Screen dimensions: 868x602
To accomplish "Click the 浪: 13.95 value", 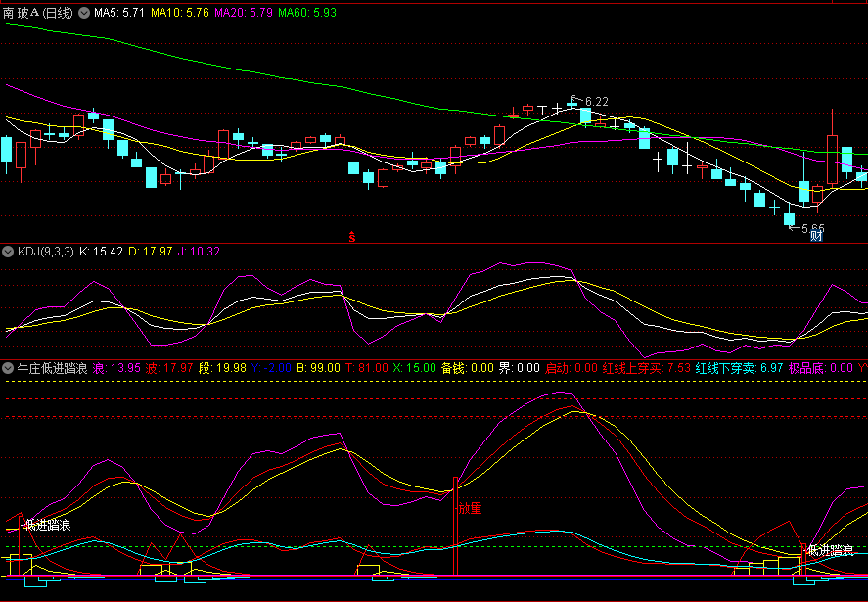I will tap(116, 368).
